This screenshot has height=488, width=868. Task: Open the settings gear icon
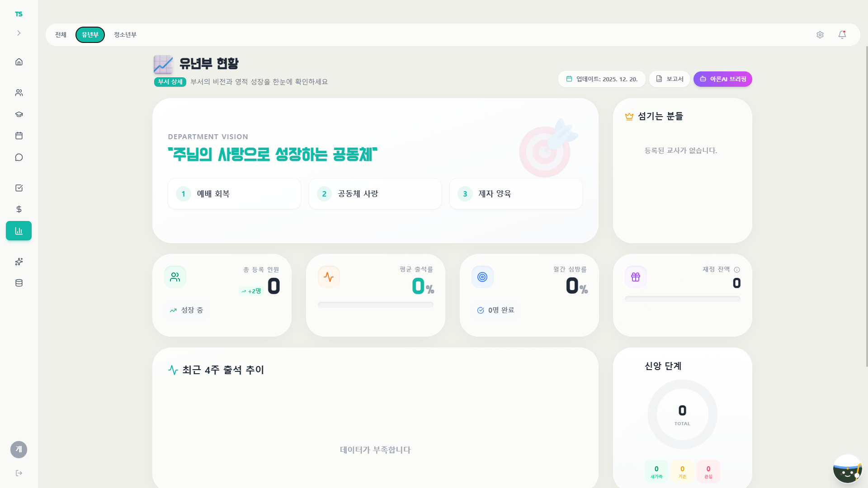coord(820,35)
